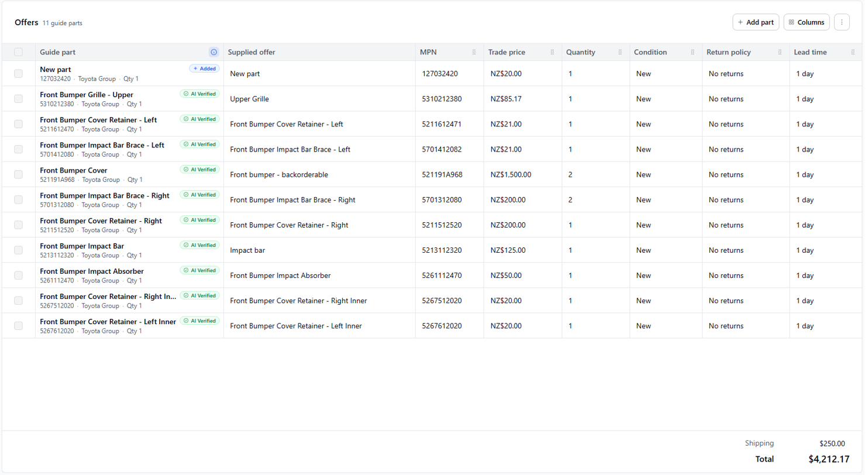Toggle the select-all checkbox in header
This screenshot has height=475, width=868.
pos(18,52)
